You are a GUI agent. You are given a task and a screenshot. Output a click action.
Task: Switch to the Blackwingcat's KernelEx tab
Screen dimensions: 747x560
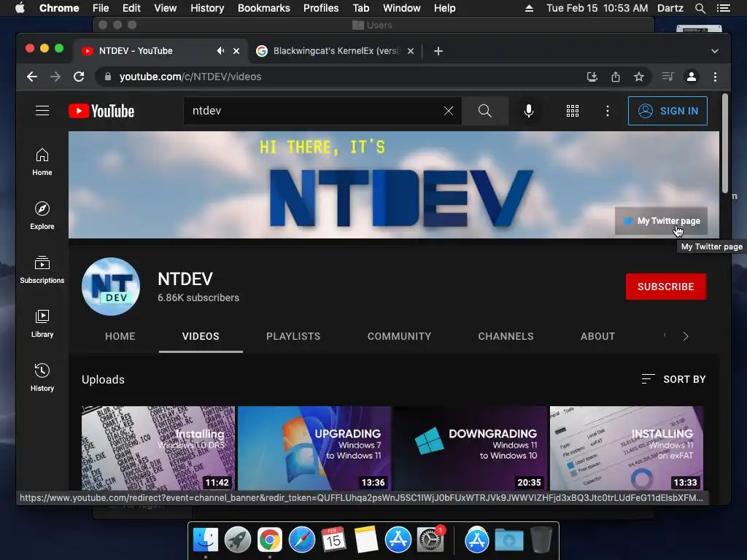[x=336, y=51]
